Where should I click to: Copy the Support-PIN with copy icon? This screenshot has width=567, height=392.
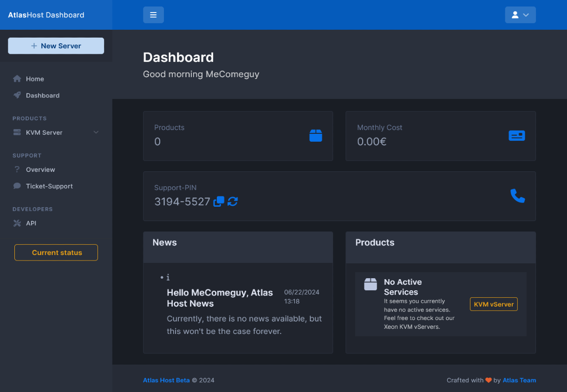[x=219, y=202]
